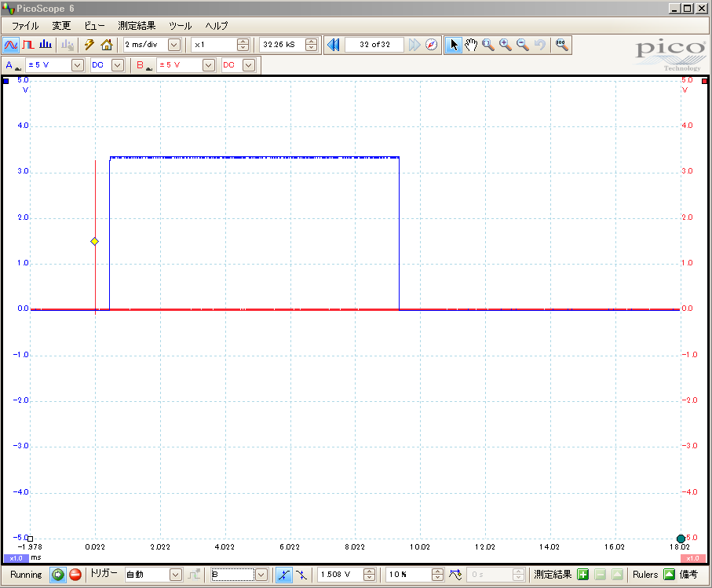Select the zoom-out minus tool
This screenshot has width=712, height=588.
coord(523,45)
